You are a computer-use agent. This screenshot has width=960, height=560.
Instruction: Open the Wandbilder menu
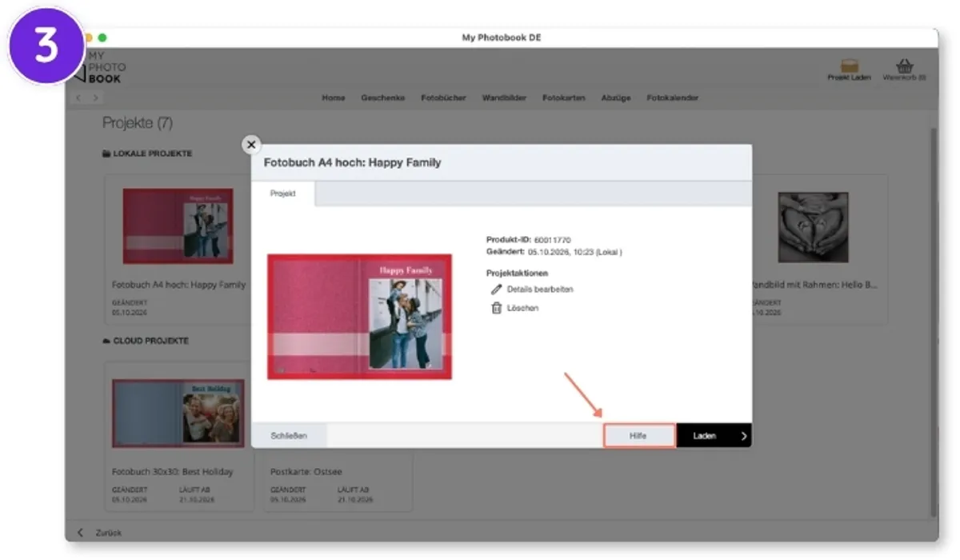pos(504,98)
